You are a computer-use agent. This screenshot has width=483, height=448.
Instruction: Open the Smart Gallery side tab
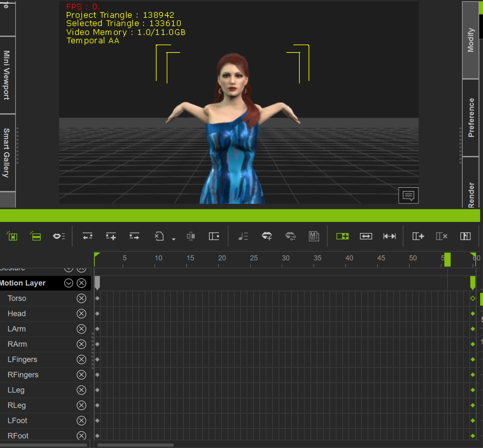pos(7,153)
